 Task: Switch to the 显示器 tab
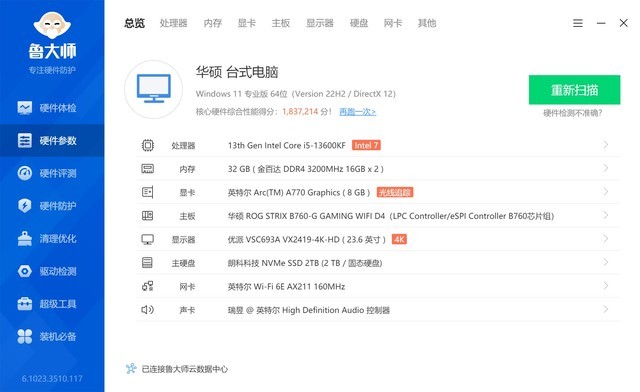point(320,23)
